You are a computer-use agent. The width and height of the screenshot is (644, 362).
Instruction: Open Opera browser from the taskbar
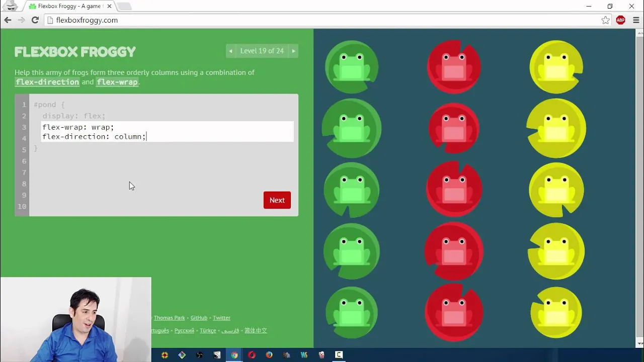point(252,355)
